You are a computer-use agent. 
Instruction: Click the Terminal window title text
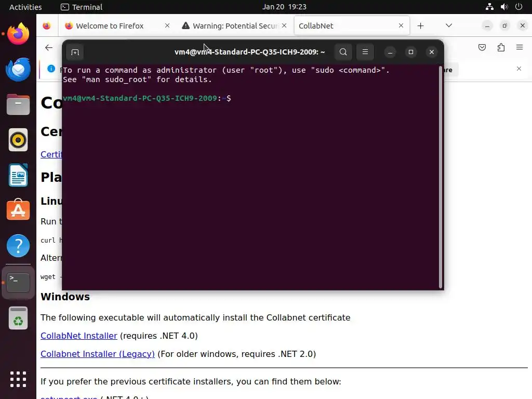(x=249, y=52)
